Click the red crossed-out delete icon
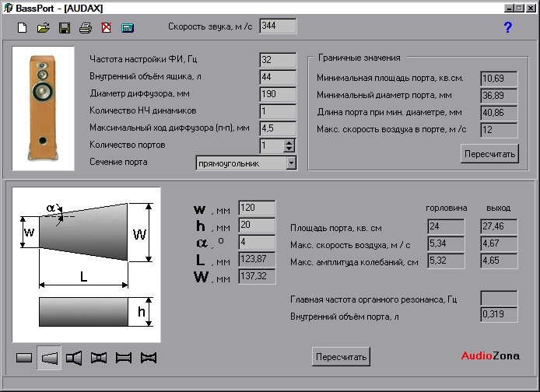The height and width of the screenshot is (392, 540). 107,27
